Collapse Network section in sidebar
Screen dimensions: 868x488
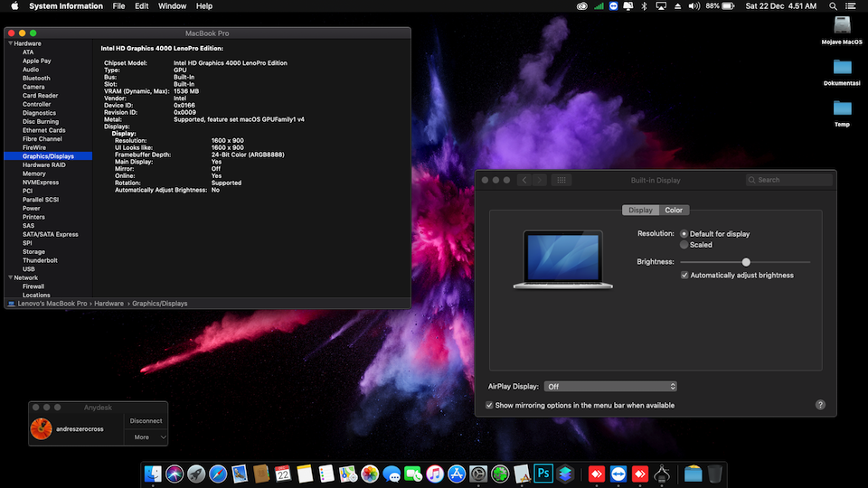[x=11, y=277]
